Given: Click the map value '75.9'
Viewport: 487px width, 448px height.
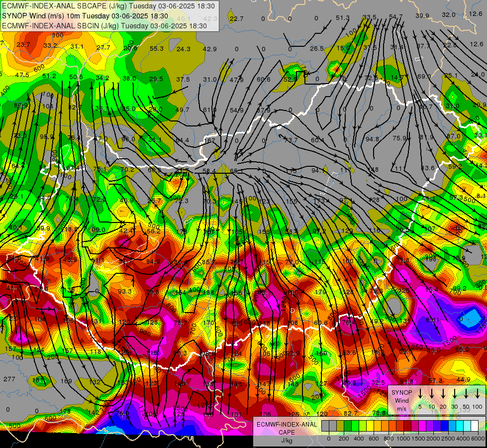Looking at the screenshot, I should point(400,138).
